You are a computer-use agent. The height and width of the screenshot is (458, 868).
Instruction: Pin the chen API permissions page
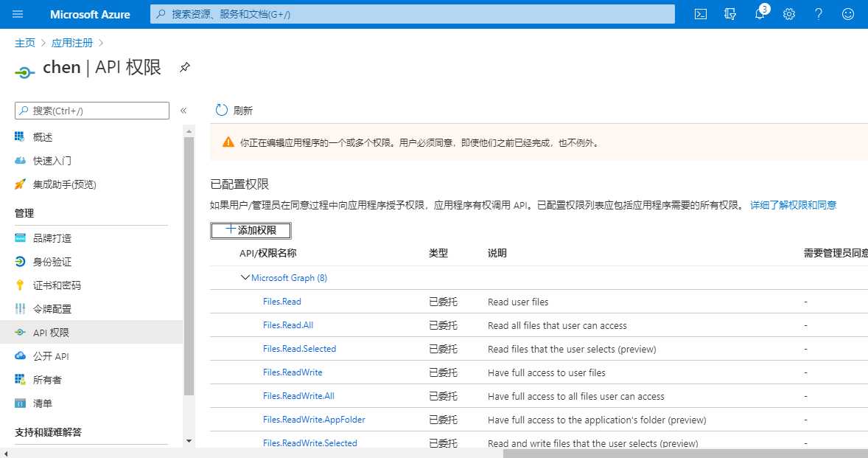[x=185, y=67]
